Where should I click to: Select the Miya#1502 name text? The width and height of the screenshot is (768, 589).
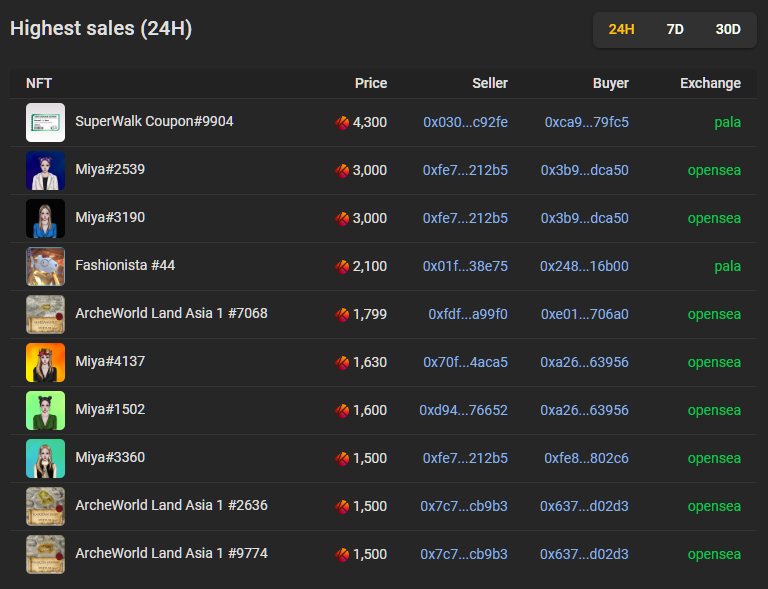110,409
